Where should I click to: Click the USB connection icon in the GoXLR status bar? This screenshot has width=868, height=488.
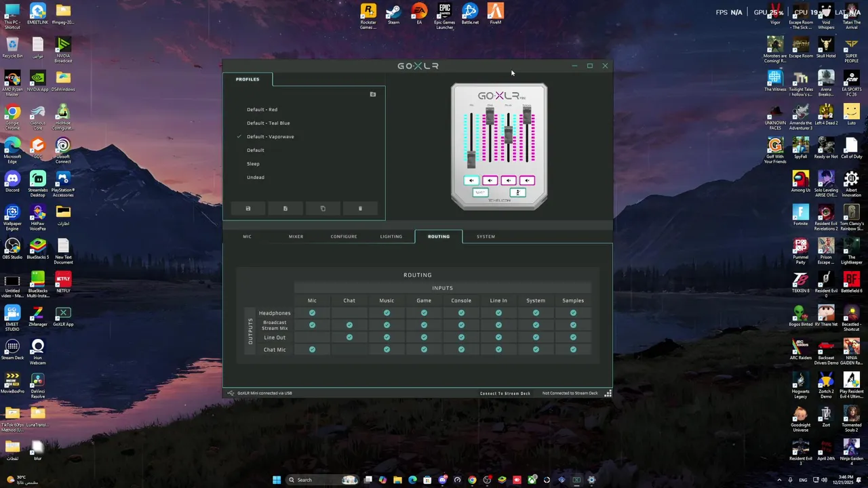click(231, 393)
